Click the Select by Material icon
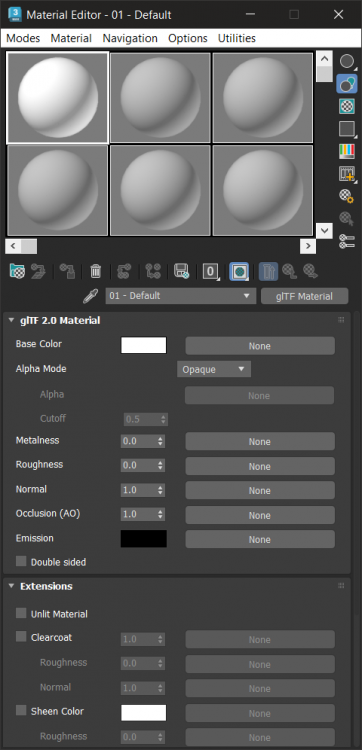362x750 pixels. click(347, 219)
